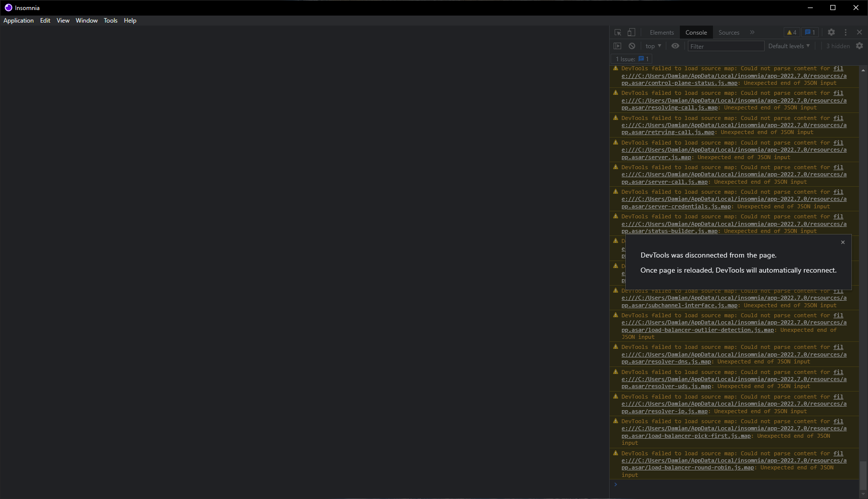
Task: Open the customize DevTools three-dot menu
Action: coord(845,32)
